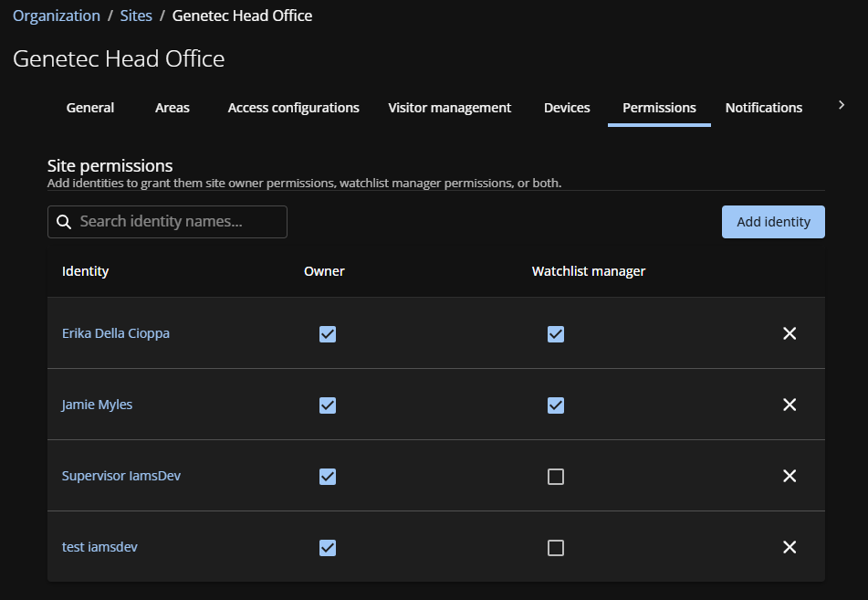Viewport: 868px width, 600px height.
Task: Switch to the Devices tab
Action: point(567,108)
